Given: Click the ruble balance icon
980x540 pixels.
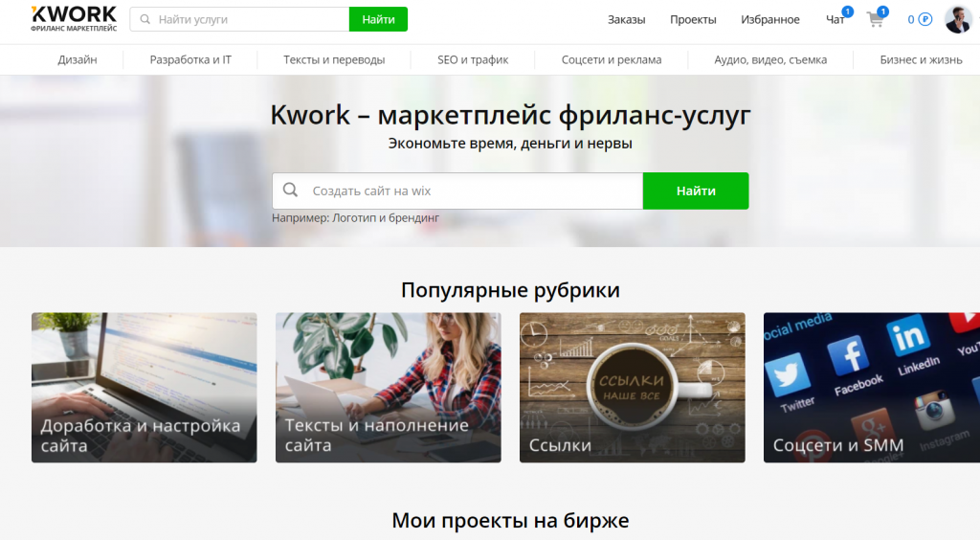Looking at the screenshot, I should coord(924,19).
